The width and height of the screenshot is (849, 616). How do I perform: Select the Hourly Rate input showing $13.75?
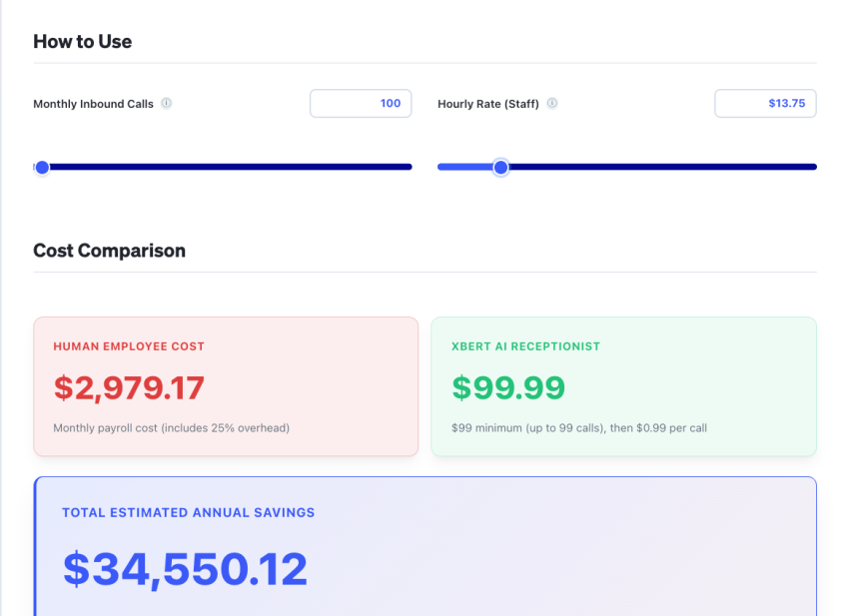click(x=765, y=103)
